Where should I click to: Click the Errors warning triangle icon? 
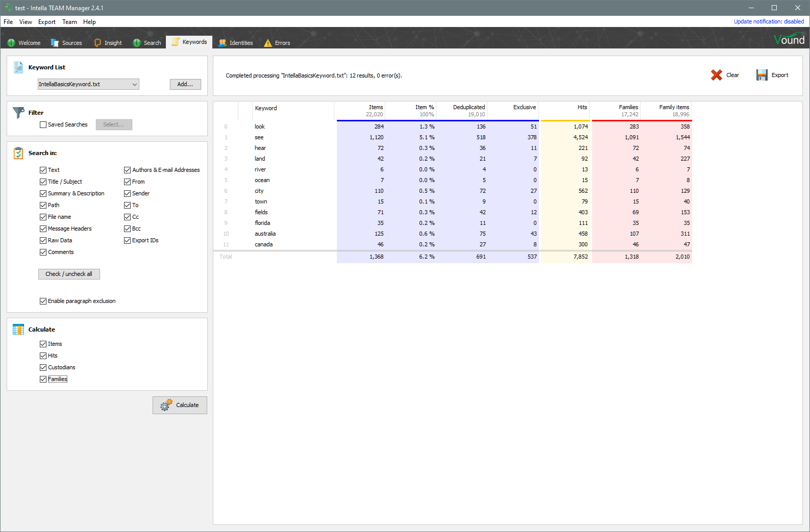point(268,43)
